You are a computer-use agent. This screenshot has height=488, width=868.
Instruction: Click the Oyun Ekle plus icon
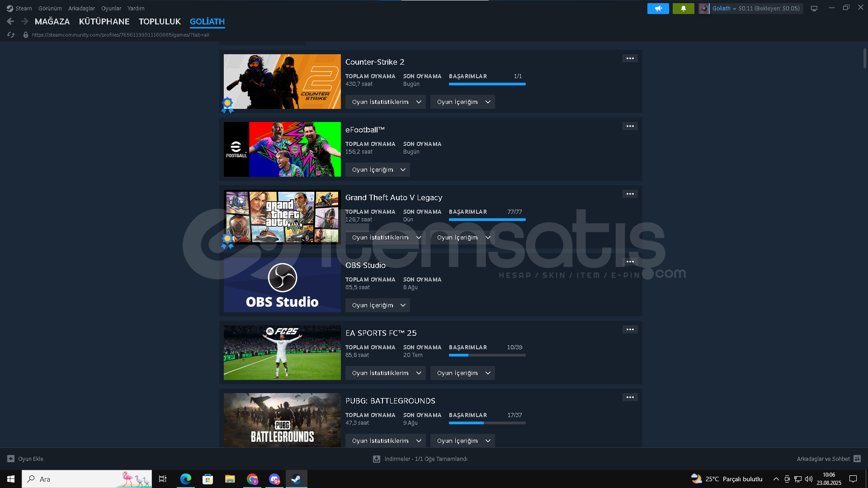(11, 459)
